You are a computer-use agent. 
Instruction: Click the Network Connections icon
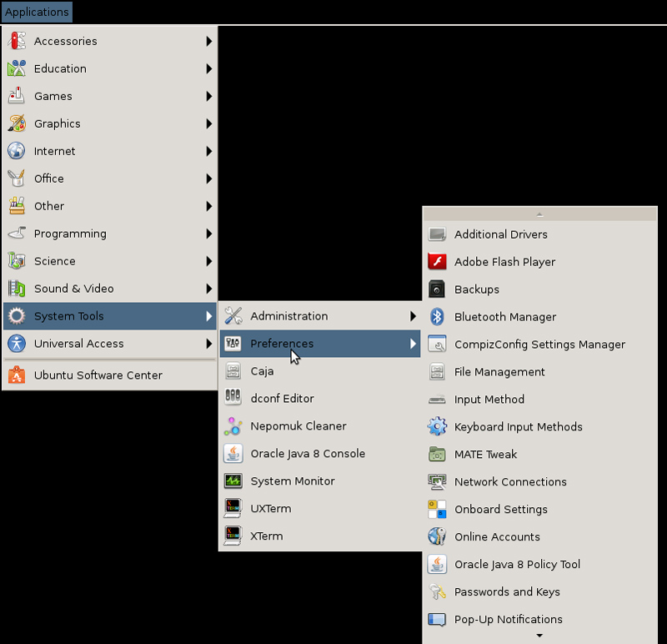coord(437,482)
